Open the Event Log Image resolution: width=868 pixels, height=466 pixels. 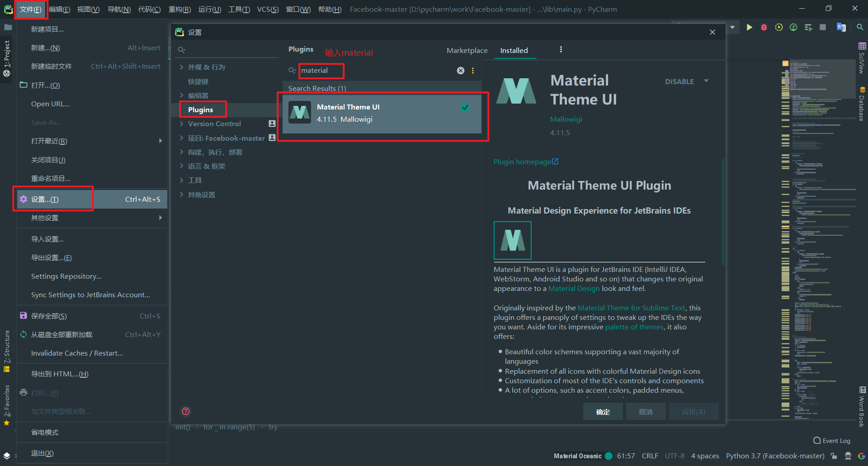[x=832, y=441]
